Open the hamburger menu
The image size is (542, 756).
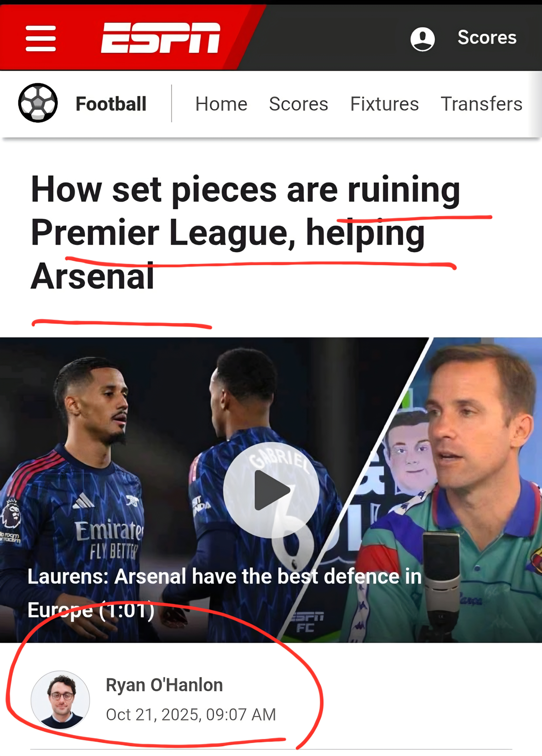(41, 38)
